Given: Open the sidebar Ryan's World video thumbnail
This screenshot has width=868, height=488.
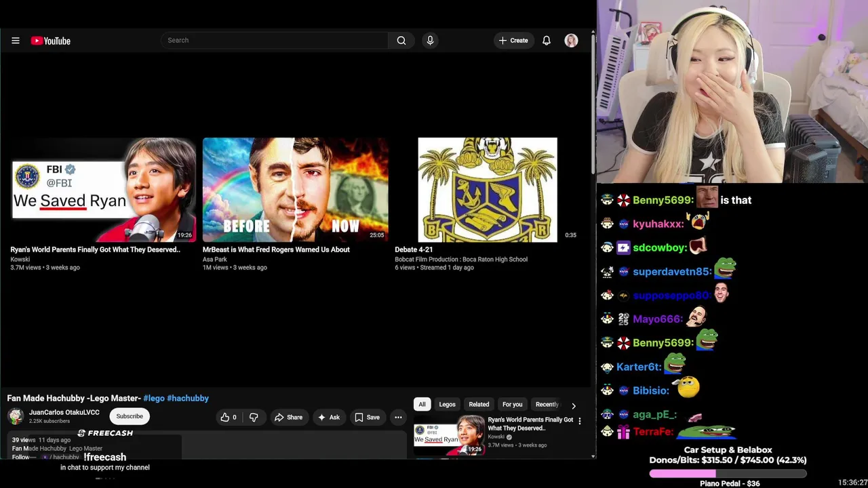Looking at the screenshot, I should [449, 435].
